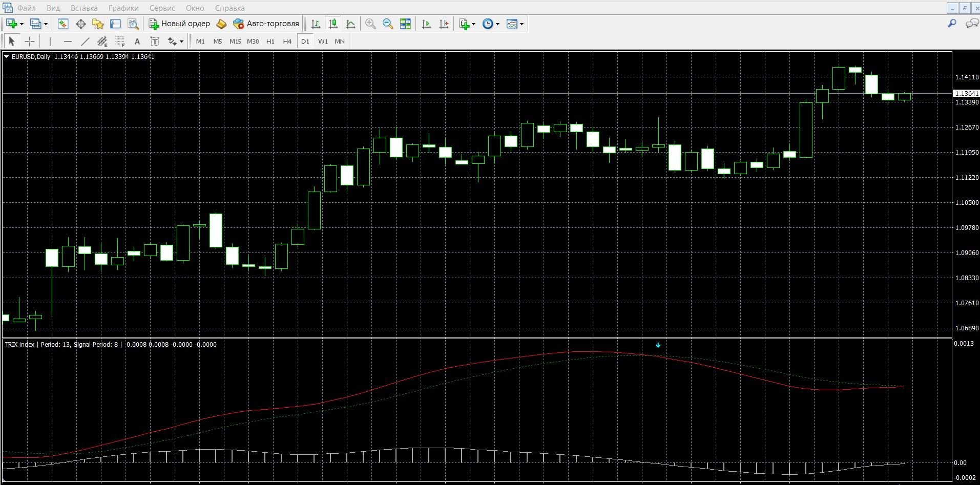Expand arrows objects dropdown arrow
This screenshot has width=980, height=485.
(x=181, y=41)
